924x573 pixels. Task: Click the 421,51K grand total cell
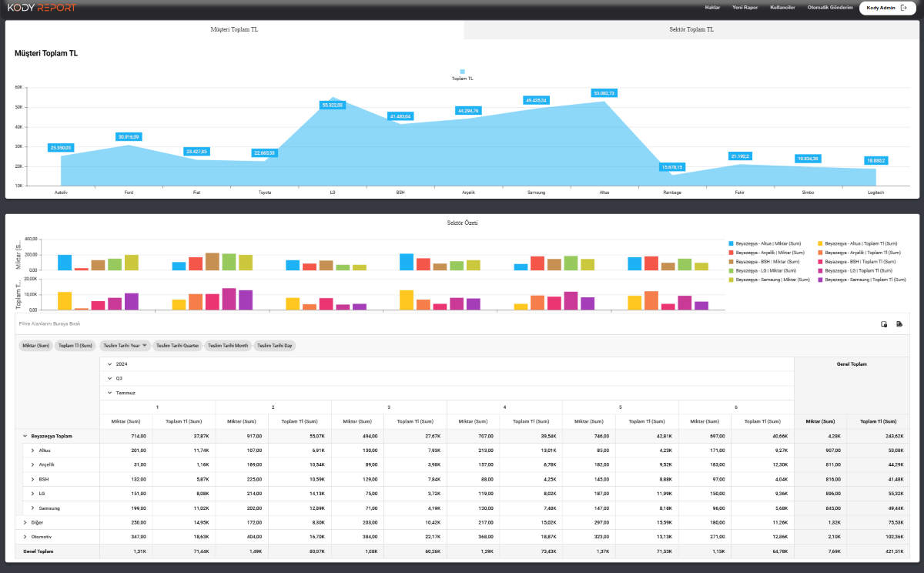[878, 551]
